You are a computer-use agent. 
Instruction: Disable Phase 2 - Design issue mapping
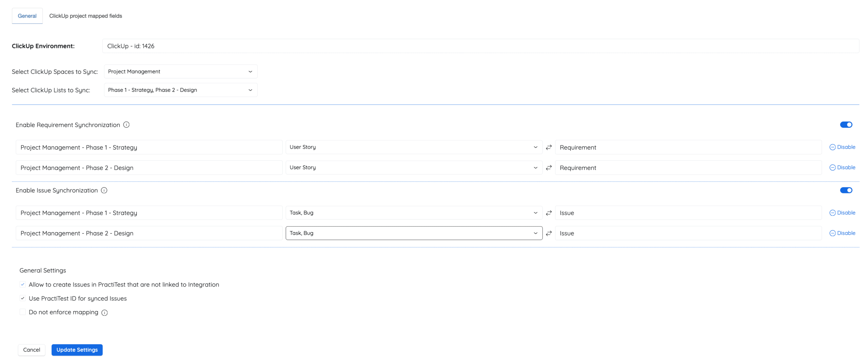[x=842, y=233]
